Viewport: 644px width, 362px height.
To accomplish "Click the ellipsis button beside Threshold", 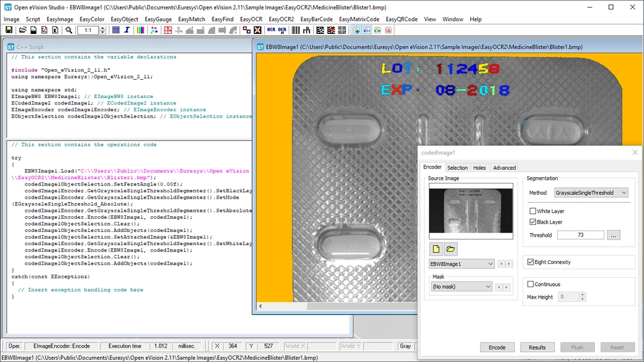I will (614, 235).
